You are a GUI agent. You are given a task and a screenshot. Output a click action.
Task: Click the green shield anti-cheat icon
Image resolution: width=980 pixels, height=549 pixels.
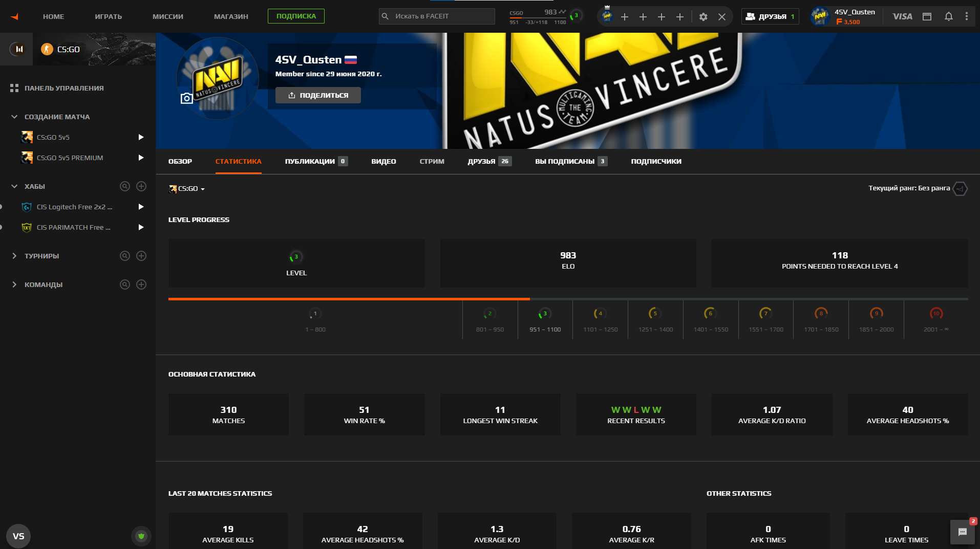(141, 536)
